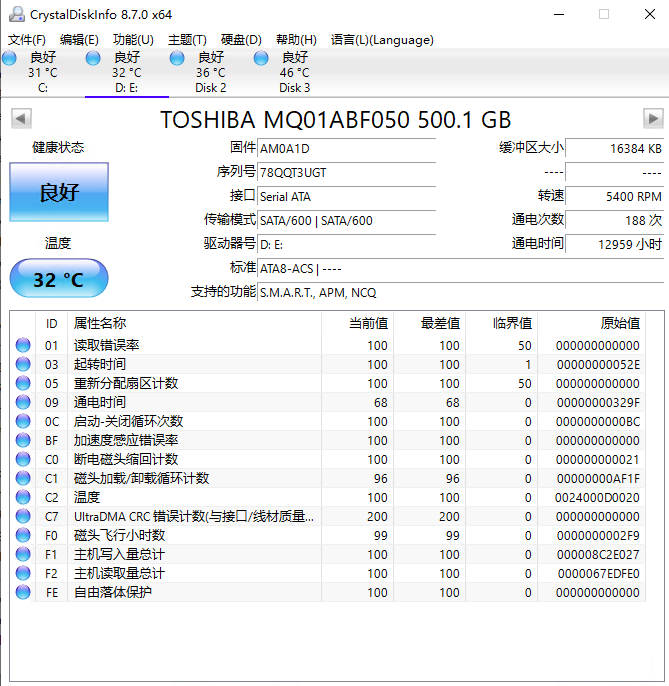Click status orb for 03 起转时间

coord(23,364)
